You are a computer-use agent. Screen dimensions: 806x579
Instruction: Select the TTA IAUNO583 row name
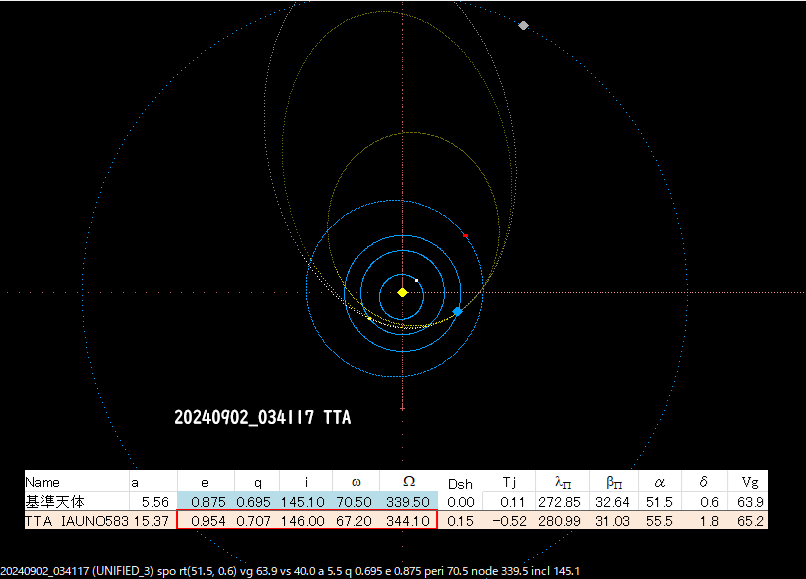77,520
